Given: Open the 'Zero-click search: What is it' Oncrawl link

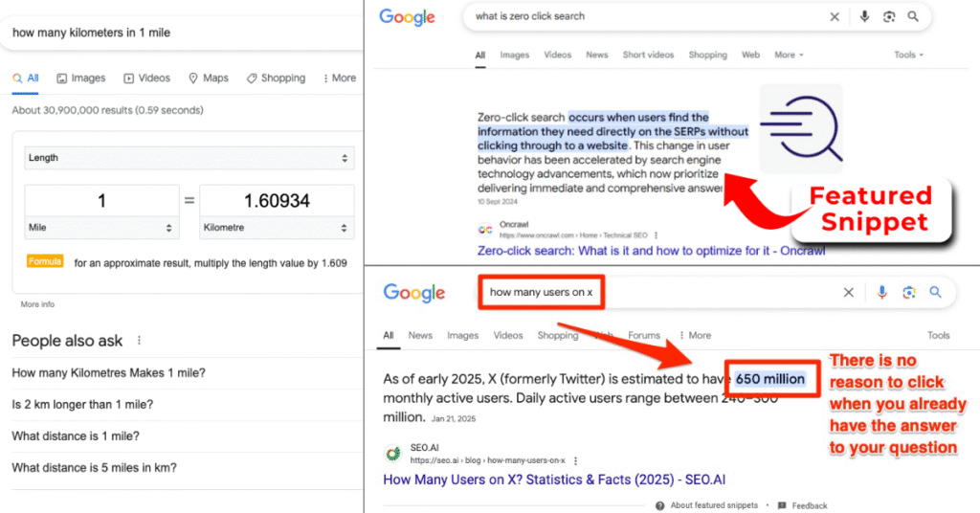Looking at the screenshot, I should click(x=651, y=251).
